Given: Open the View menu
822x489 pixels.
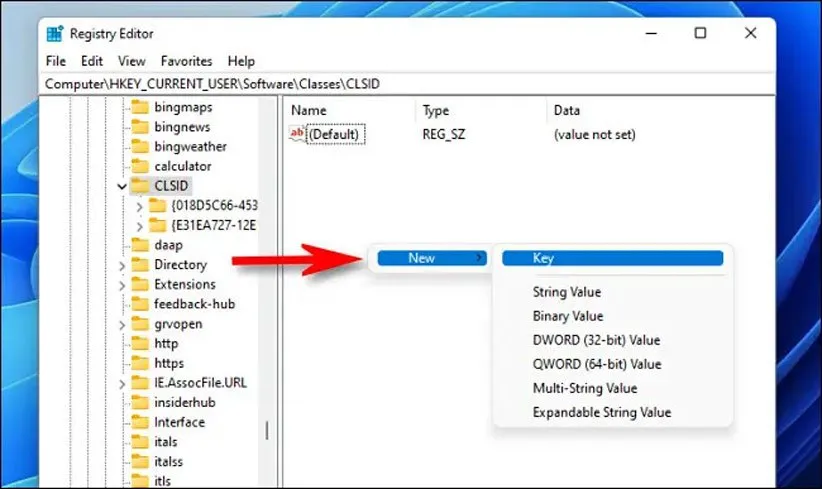Looking at the screenshot, I should click(x=132, y=61).
